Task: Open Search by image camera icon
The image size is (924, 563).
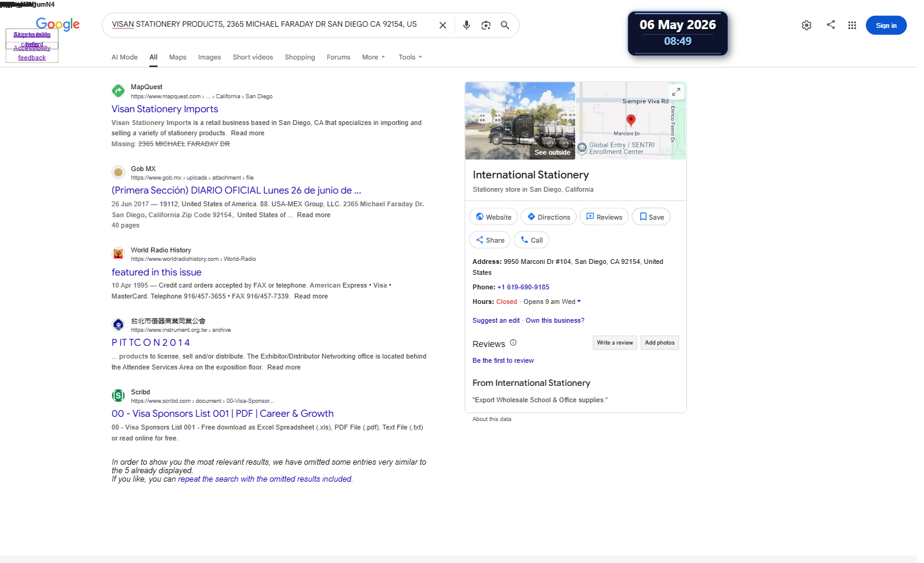Action: pos(486,25)
